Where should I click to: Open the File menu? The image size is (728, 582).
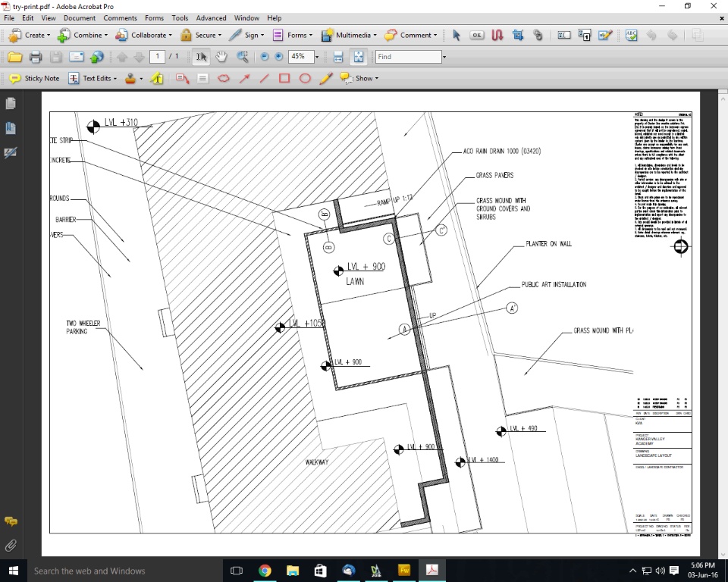(x=9, y=18)
